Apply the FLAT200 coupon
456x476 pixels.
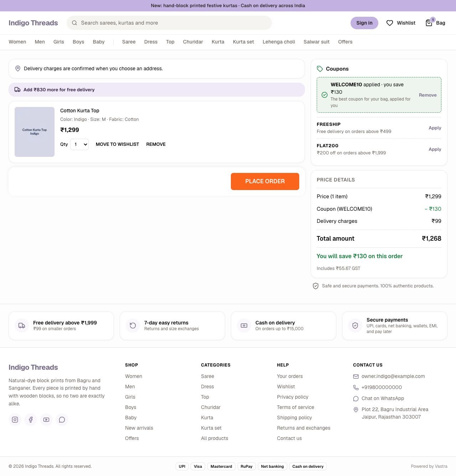(x=435, y=149)
